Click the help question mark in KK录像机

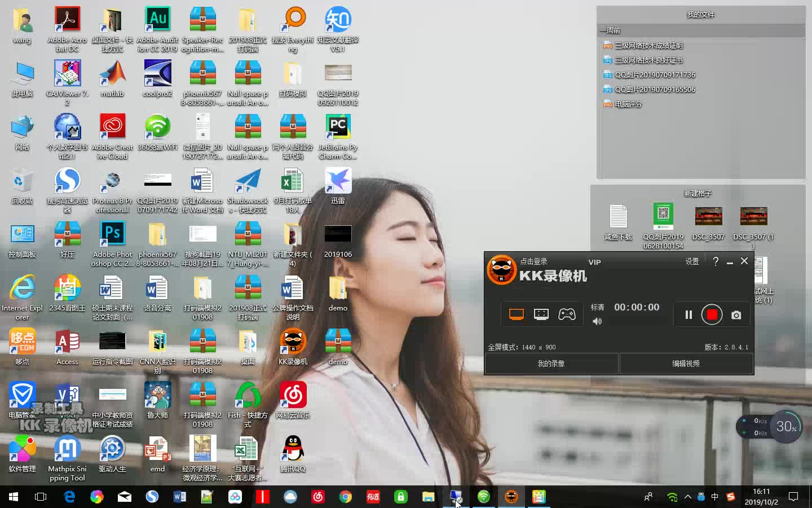click(x=716, y=261)
